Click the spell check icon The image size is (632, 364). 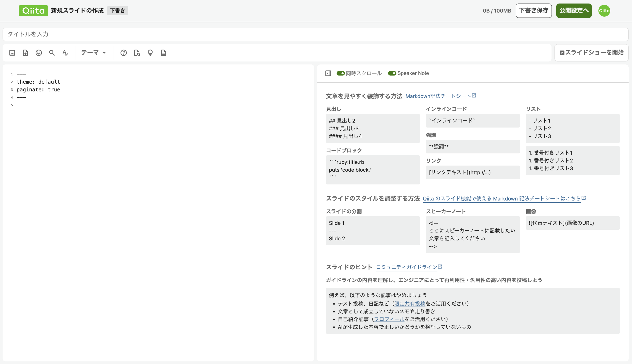pyautogui.click(x=65, y=53)
